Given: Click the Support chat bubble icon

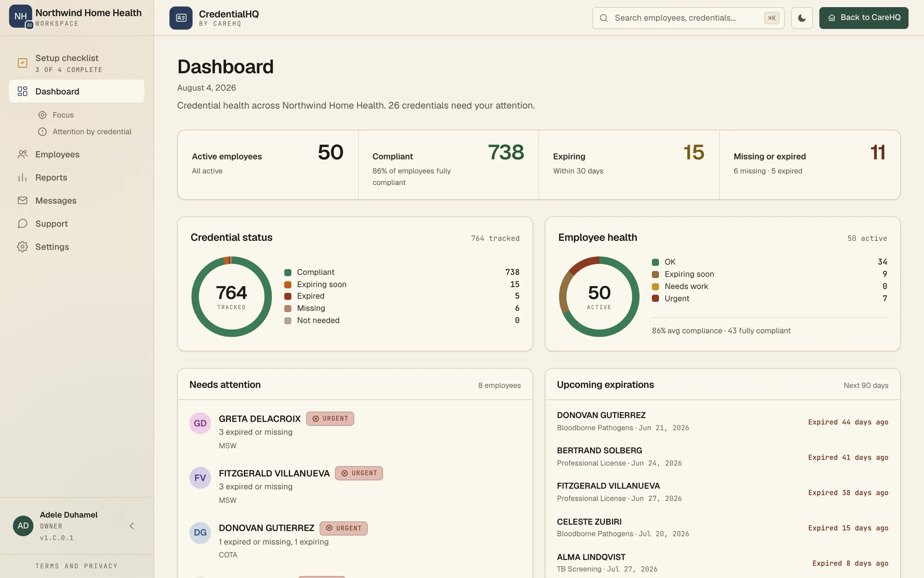Looking at the screenshot, I should (x=22, y=224).
